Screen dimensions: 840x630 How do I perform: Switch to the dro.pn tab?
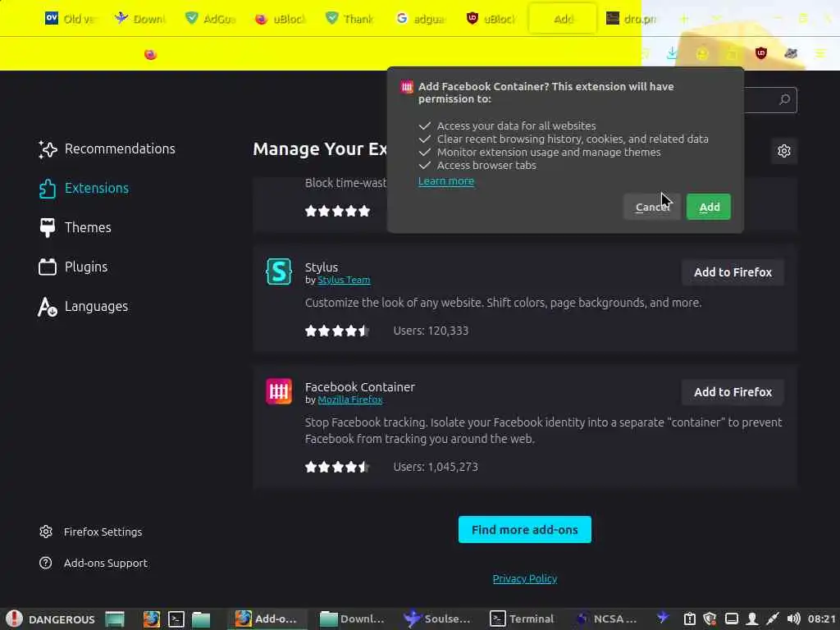tap(632, 19)
